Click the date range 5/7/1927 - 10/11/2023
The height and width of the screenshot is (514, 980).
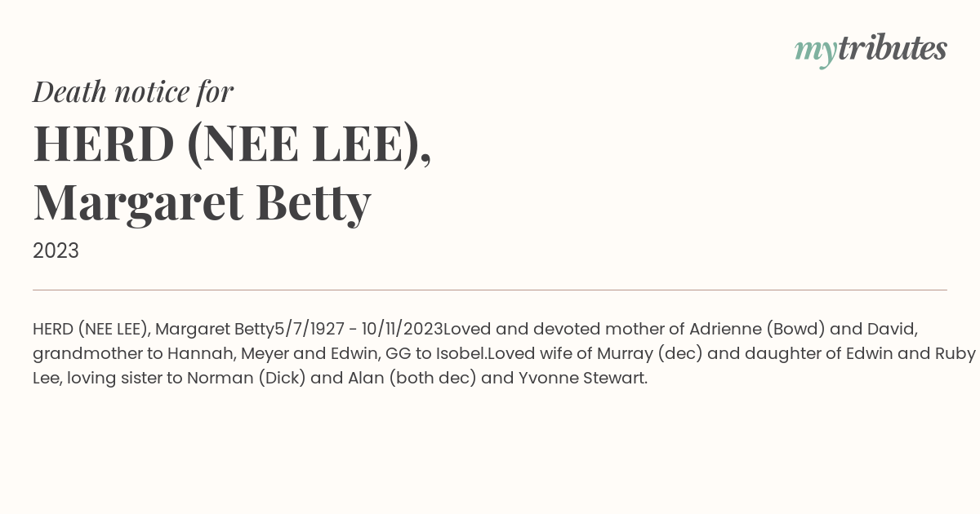[359, 329]
